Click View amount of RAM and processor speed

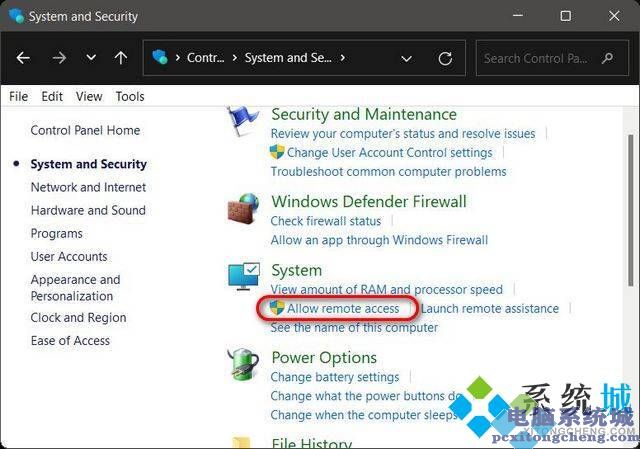point(387,290)
